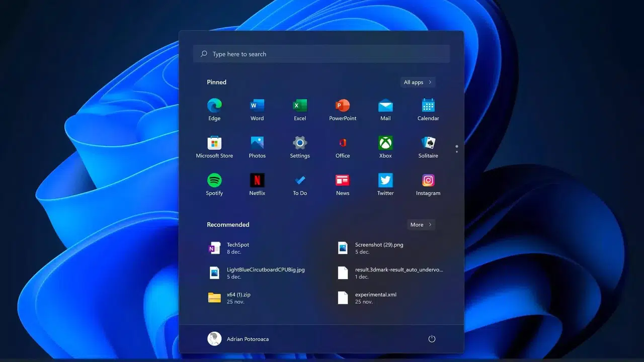Go to the next pinned apps page dot
Screen dimensions: 644x362
pyautogui.click(x=457, y=151)
